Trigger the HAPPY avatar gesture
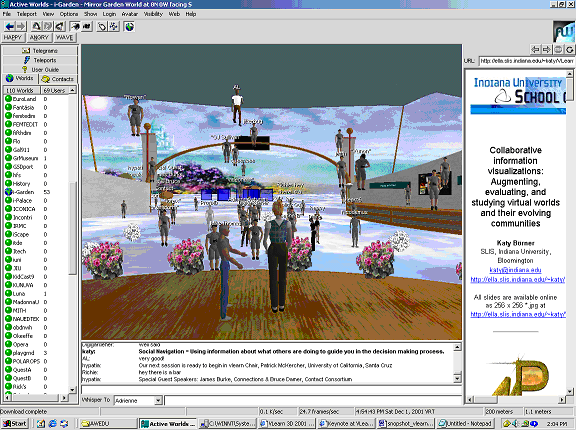The image size is (576, 432). [x=13, y=37]
